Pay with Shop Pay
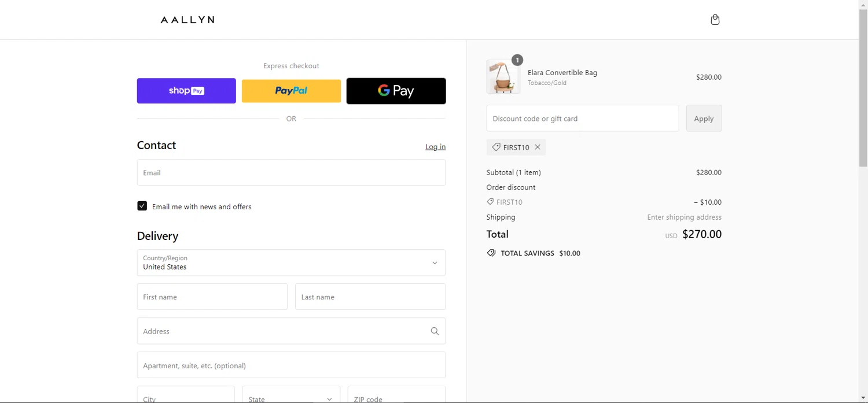Viewport: 868px width, 403px height. pos(186,91)
